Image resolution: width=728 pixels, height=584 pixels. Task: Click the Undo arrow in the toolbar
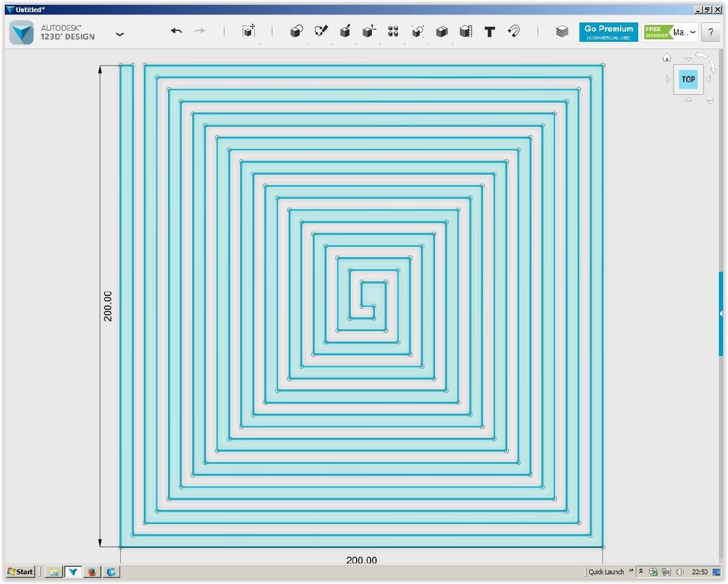[x=176, y=32]
